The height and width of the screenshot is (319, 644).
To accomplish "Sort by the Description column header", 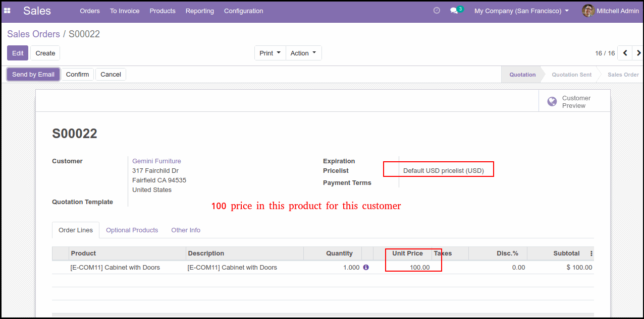I will [x=245, y=253].
